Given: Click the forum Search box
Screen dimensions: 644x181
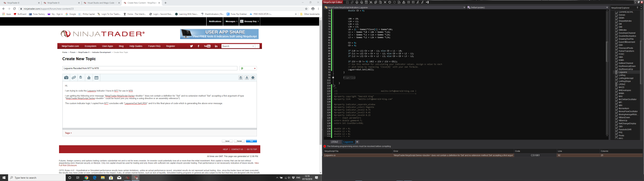Looking at the screenshot, I should (238, 46).
